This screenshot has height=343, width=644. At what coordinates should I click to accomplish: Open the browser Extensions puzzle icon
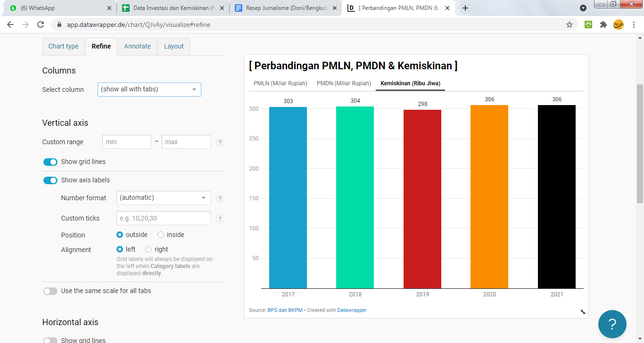click(x=603, y=24)
